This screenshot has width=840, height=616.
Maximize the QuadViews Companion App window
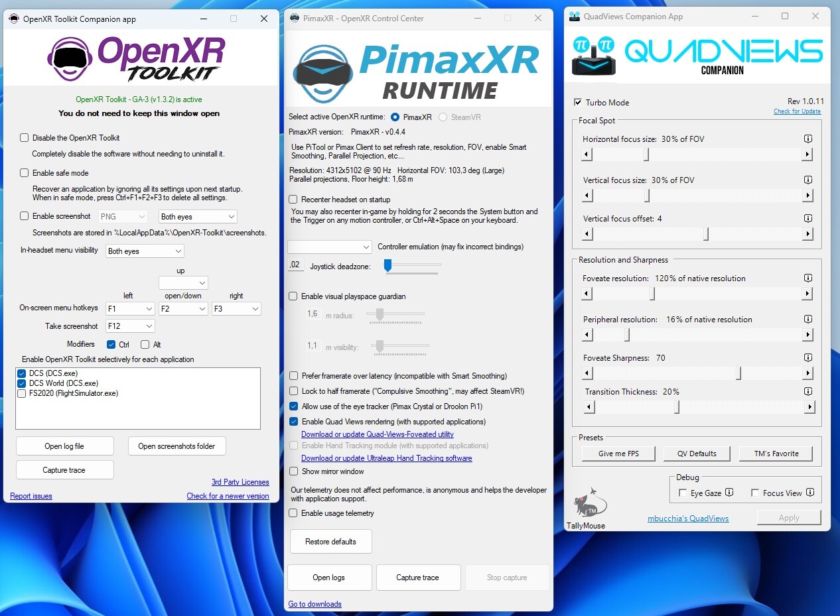point(785,17)
